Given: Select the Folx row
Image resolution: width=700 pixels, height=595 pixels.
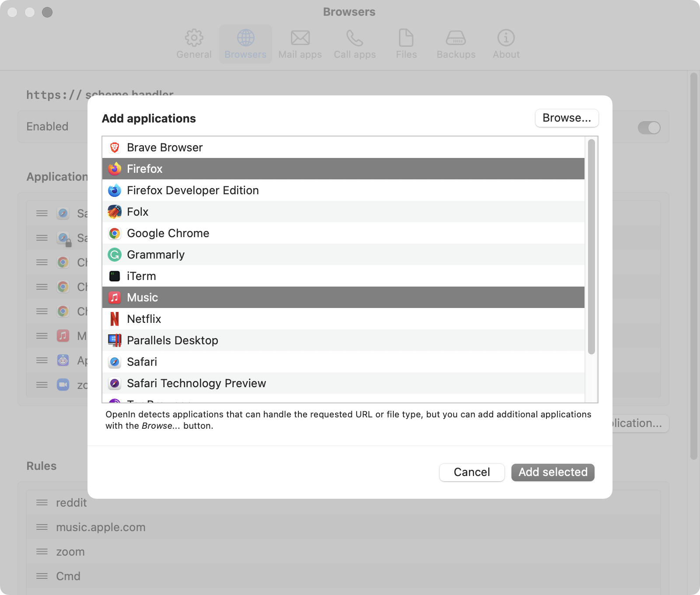Looking at the screenshot, I should [x=343, y=212].
